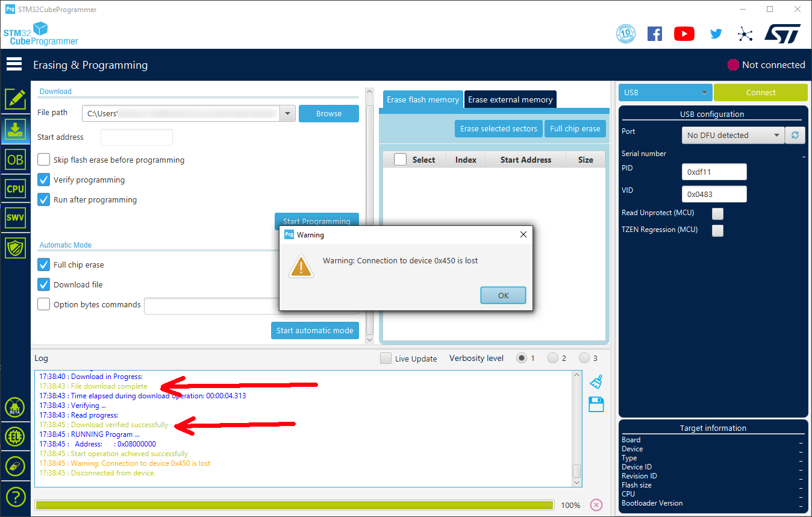812x517 pixels.
Task: Click the log line 'Download verified successfully'
Action: coord(104,425)
